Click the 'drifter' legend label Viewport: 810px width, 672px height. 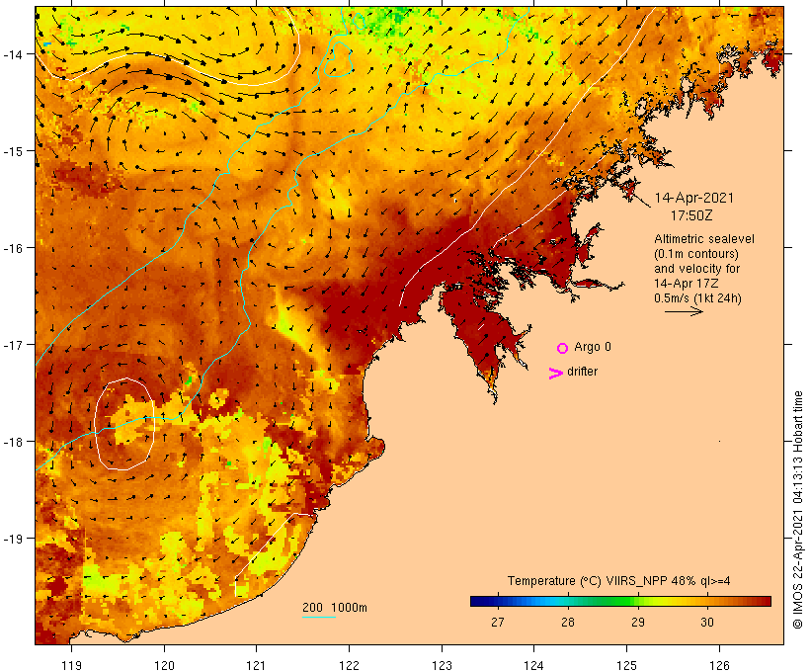coord(582,372)
